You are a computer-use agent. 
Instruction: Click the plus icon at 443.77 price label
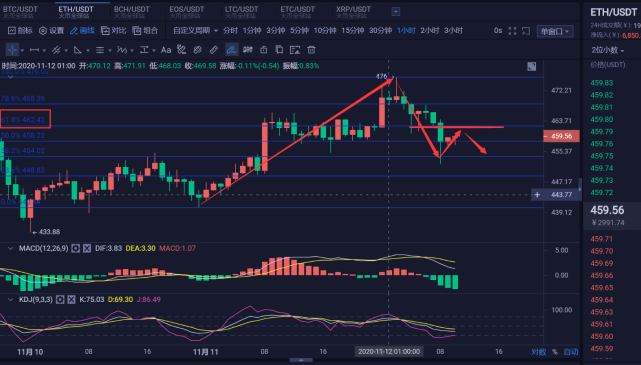(x=537, y=195)
